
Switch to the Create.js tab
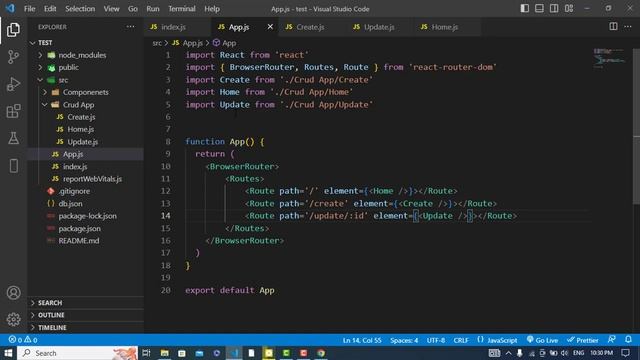click(x=312, y=27)
